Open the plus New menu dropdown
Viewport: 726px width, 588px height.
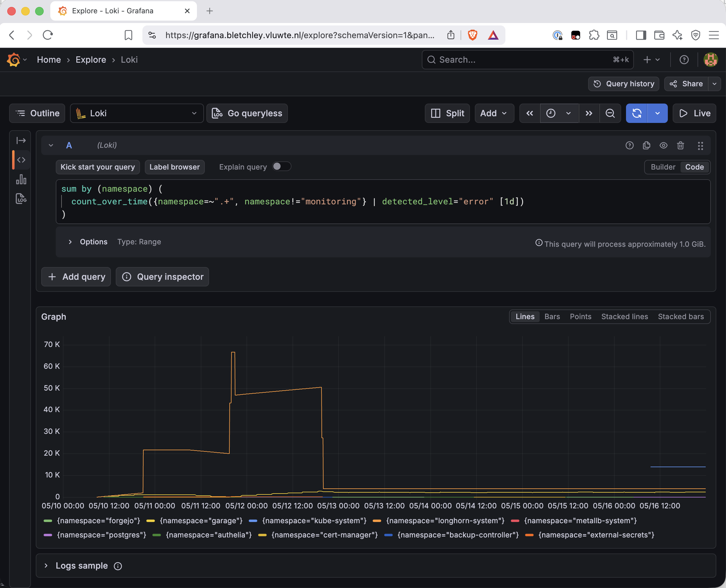coord(651,60)
